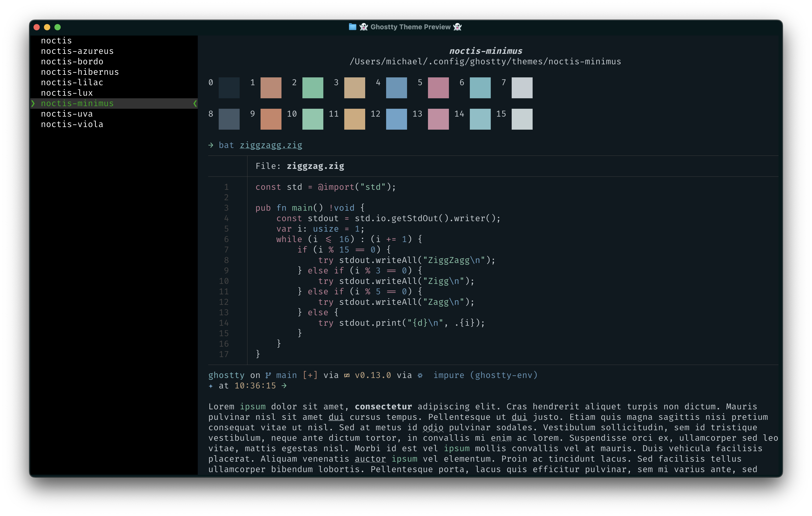Screen dimensions: 812x516
Task: Click color swatch 7, light gray
Action: click(522, 88)
